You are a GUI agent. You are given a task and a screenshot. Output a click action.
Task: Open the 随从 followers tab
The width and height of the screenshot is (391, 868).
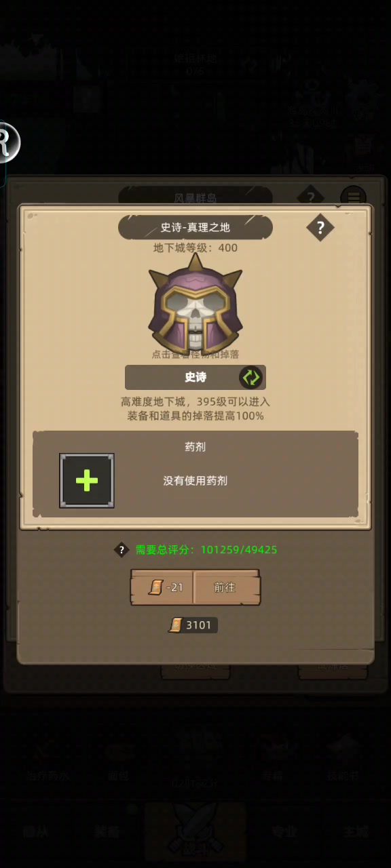coord(35,831)
